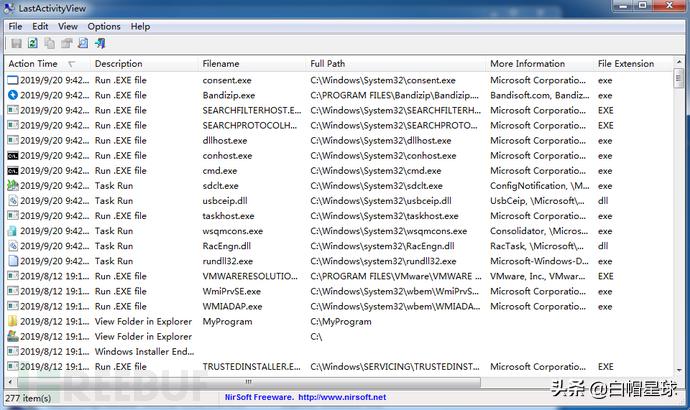The image size is (690, 410).
Task: Click the 277 item(s) status text
Action: click(28, 398)
